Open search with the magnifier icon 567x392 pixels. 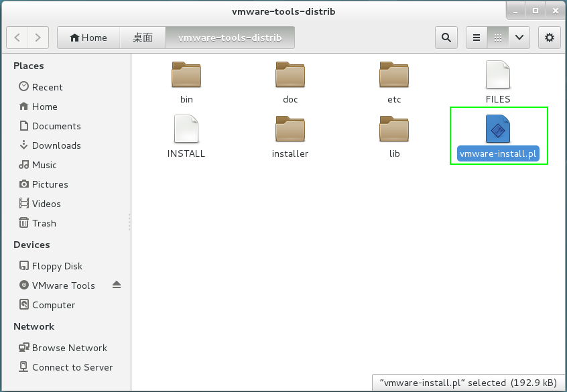click(x=446, y=38)
